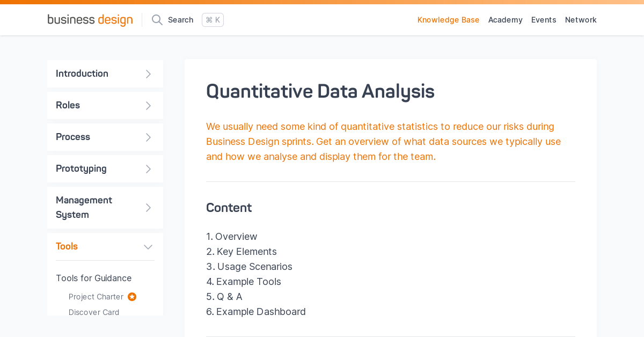The width and height of the screenshot is (644, 337).
Task: Expand the Management System section
Action: click(148, 208)
